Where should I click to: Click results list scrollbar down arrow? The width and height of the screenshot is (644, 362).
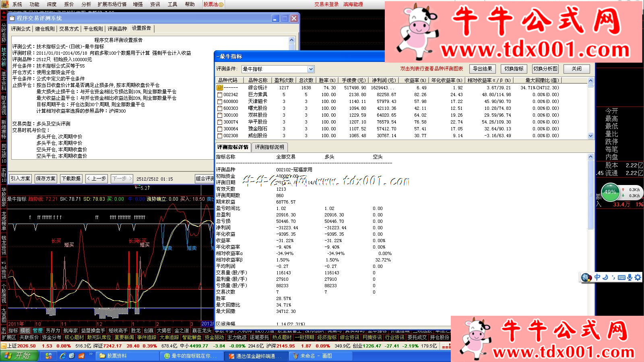[591, 136]
